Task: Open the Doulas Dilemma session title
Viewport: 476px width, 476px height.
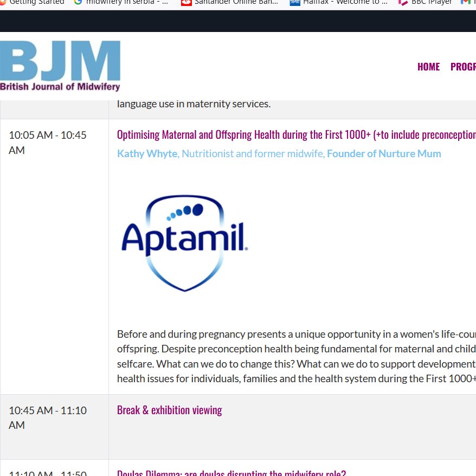Action: (x=231, y=473)
